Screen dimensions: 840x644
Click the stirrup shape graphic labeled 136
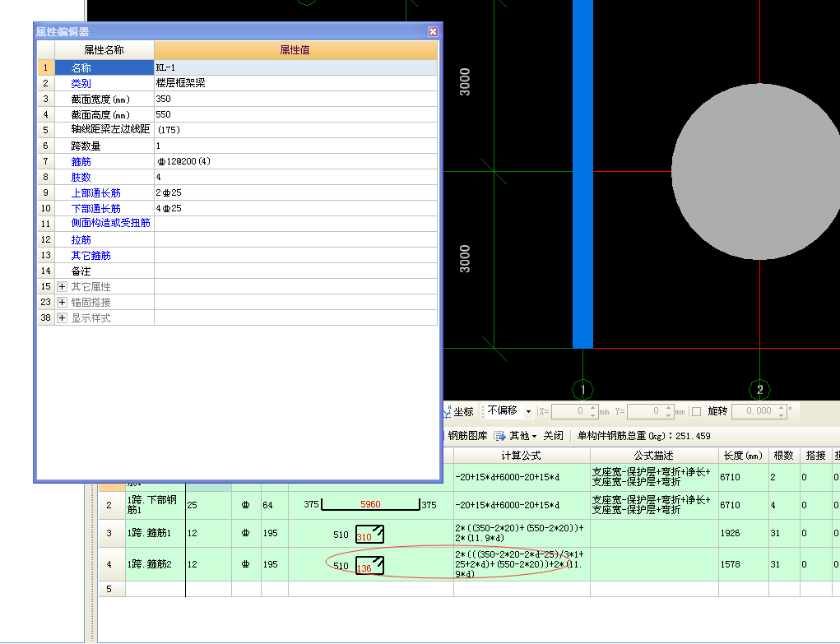(x=370, y=565)
